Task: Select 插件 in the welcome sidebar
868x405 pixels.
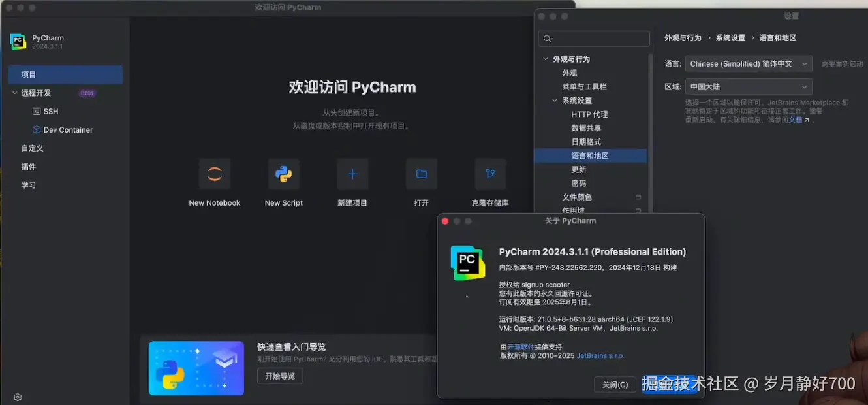Action: click(x=28, y=166)
